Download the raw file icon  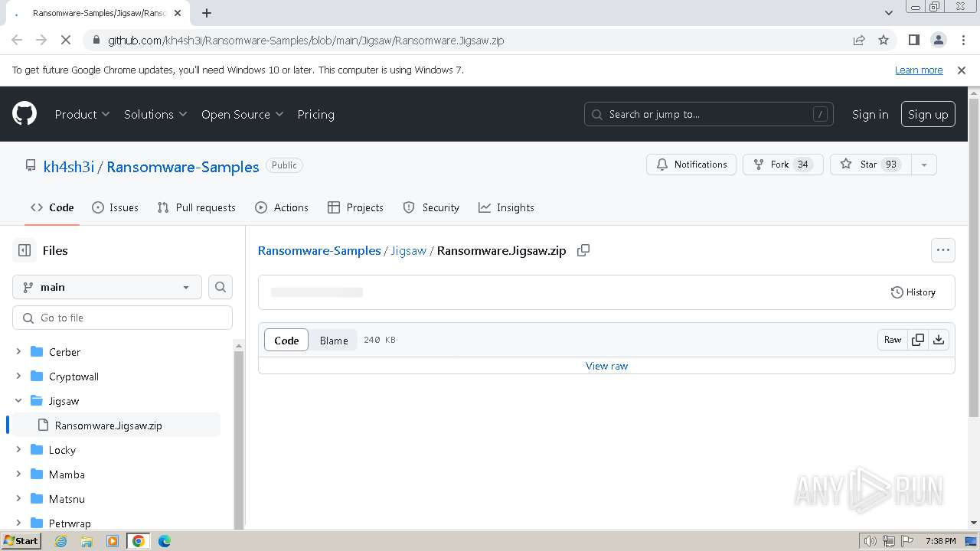point(939,340)
